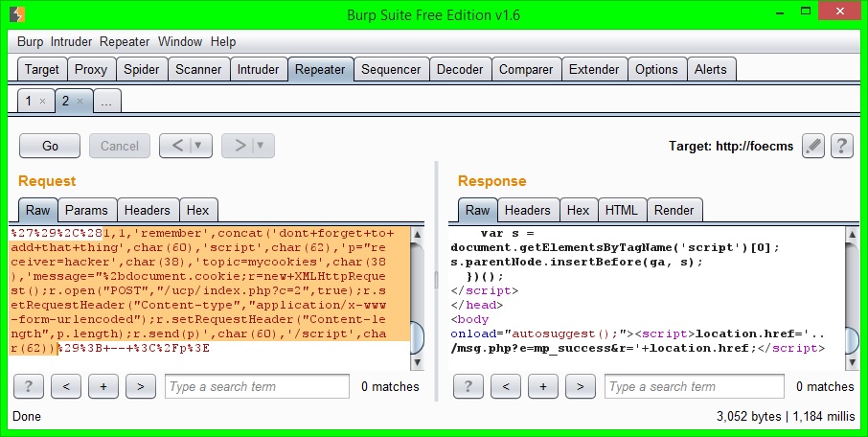Show Request Headers view

tap(148, 211)
